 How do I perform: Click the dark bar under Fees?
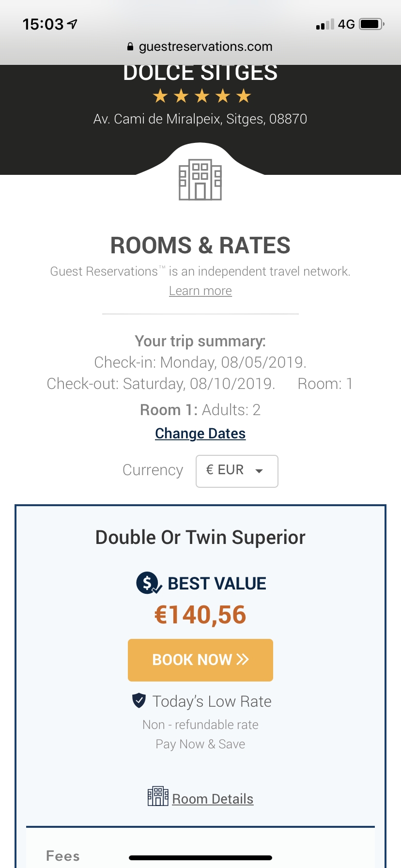[x=200, y=856]
